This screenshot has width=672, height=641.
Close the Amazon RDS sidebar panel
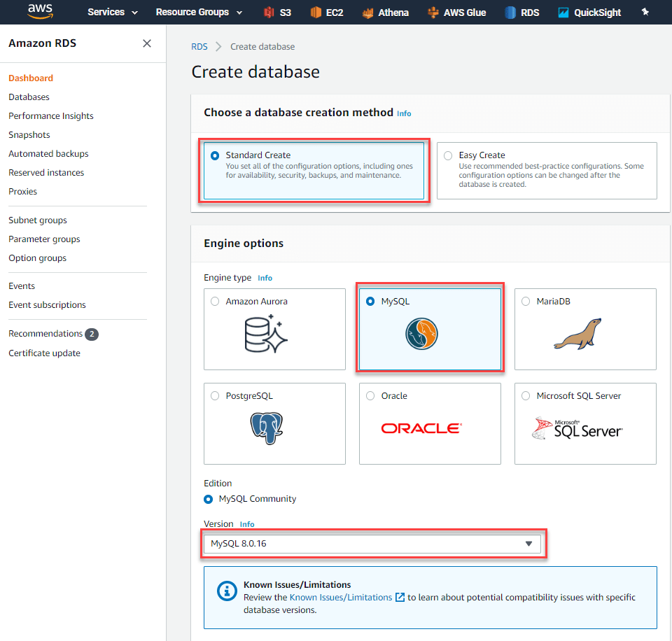click(x=147, y=43)
